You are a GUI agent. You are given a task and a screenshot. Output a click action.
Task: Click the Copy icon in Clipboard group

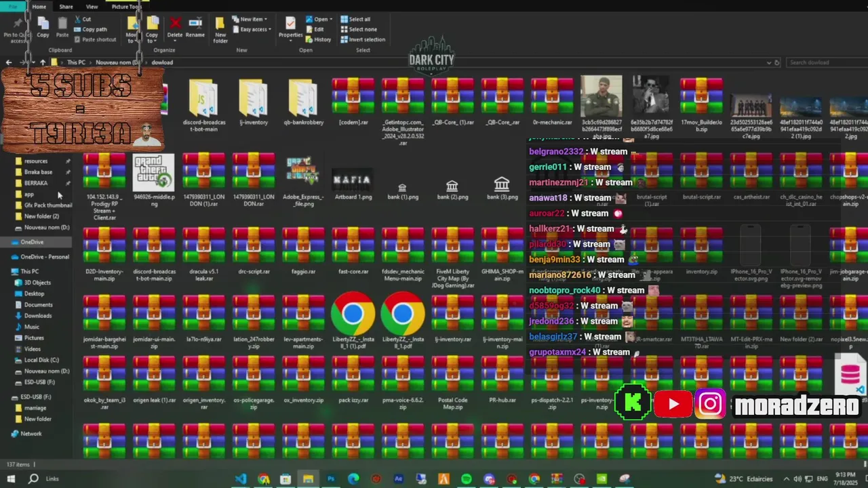(x=43, y=24)
